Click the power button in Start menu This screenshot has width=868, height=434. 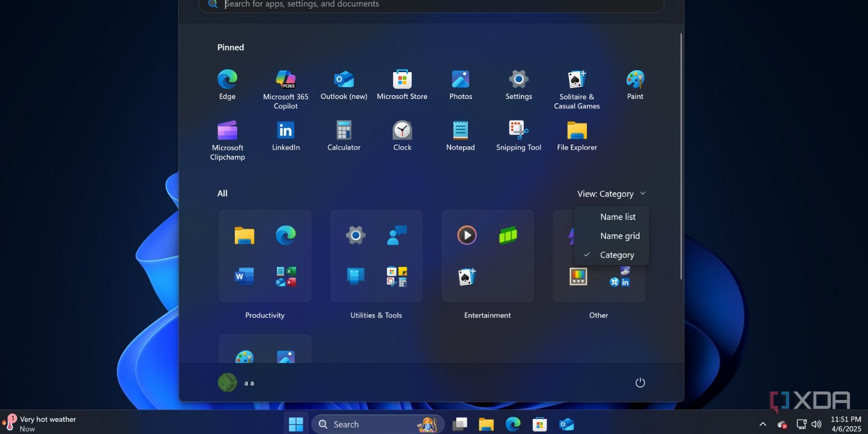[640, 382]
